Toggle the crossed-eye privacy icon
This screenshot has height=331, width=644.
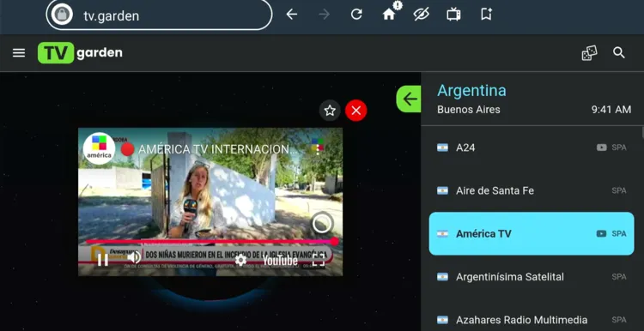421,15
